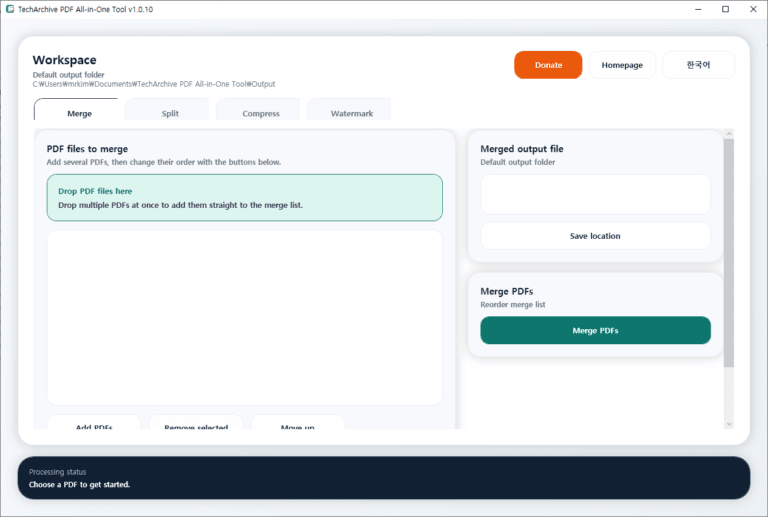768x517 pixels.
Task: Click the 'Merged output file' heading
Action: click(x=522, y=149)
